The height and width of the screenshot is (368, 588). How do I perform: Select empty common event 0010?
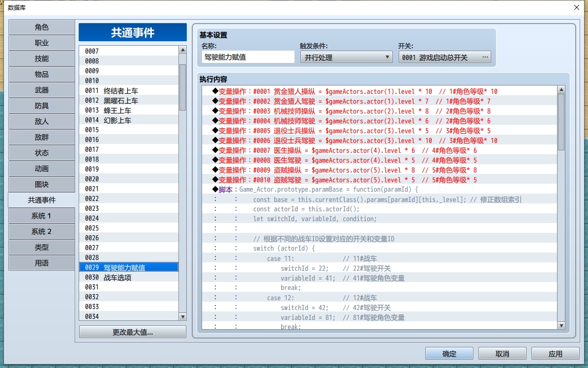129,81
